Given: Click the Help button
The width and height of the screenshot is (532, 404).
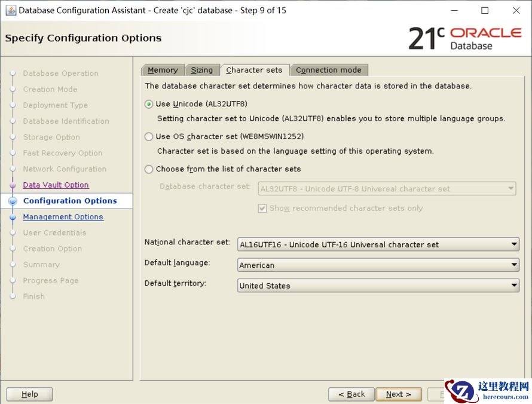Looking at the screenshot, I should [29, 394].
